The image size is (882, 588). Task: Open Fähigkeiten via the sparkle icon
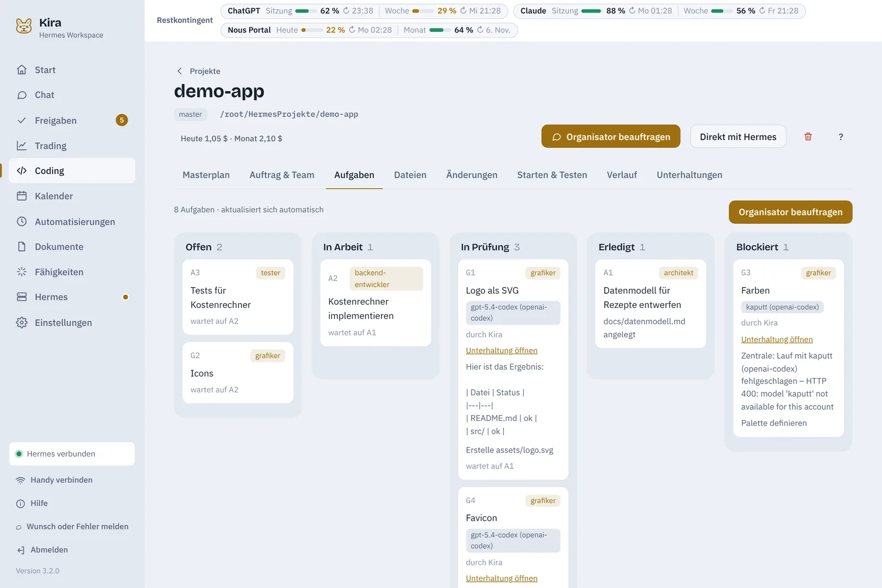coord(22,272)
